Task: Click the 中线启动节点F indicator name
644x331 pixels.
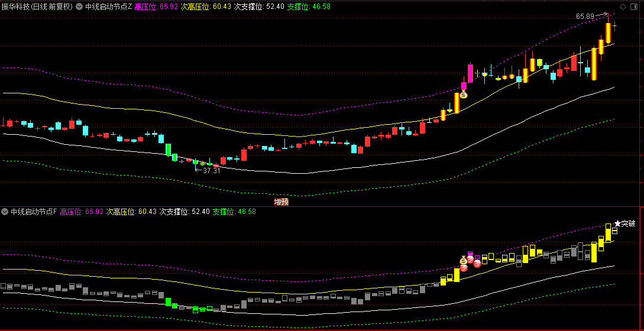Action: point(34,212)
